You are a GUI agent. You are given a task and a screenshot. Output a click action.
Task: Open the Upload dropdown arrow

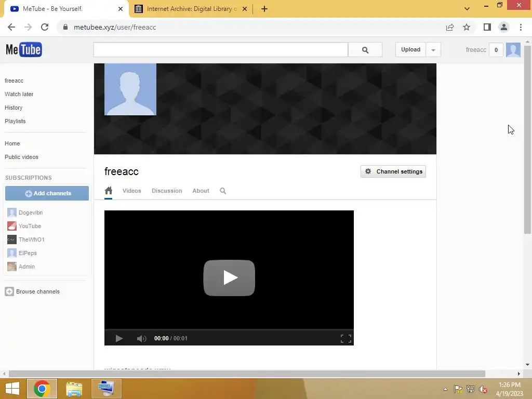coord(433,50)
